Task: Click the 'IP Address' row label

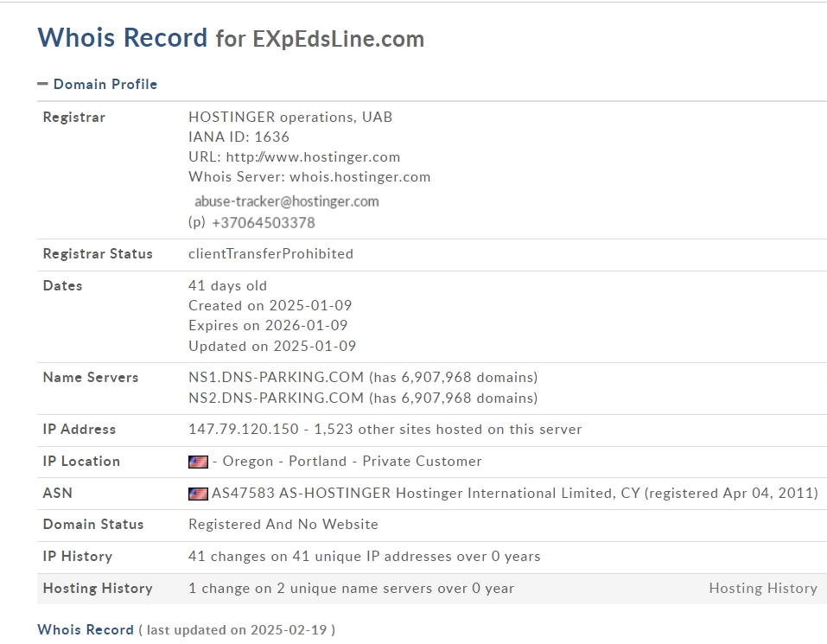Action: (x=80, y=430)
